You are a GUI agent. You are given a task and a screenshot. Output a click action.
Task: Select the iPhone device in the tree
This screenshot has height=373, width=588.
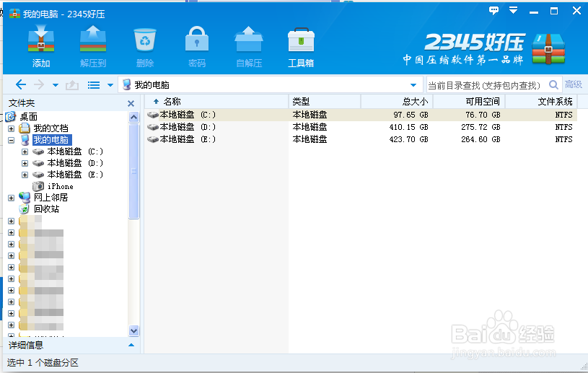(61, 186)
